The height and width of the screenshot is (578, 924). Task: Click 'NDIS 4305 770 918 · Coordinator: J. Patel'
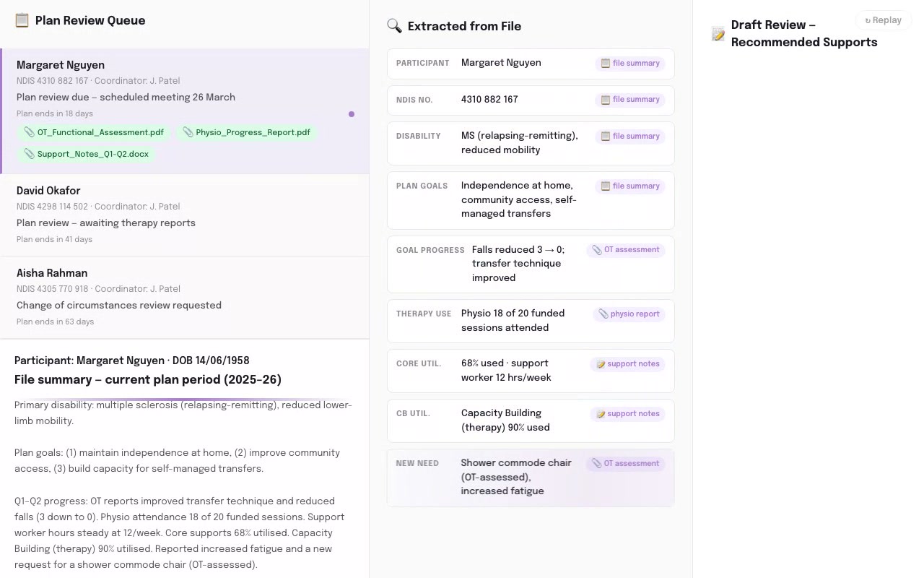click(98, 289)
